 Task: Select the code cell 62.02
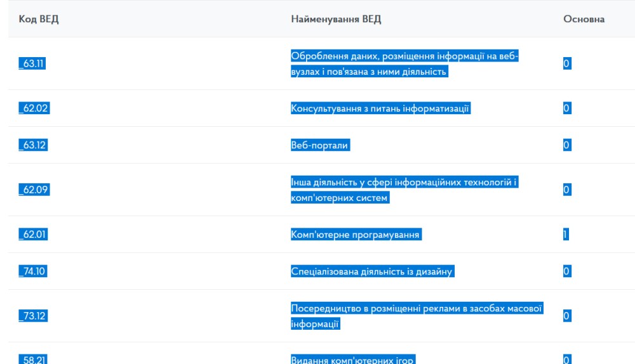[34, 108]
